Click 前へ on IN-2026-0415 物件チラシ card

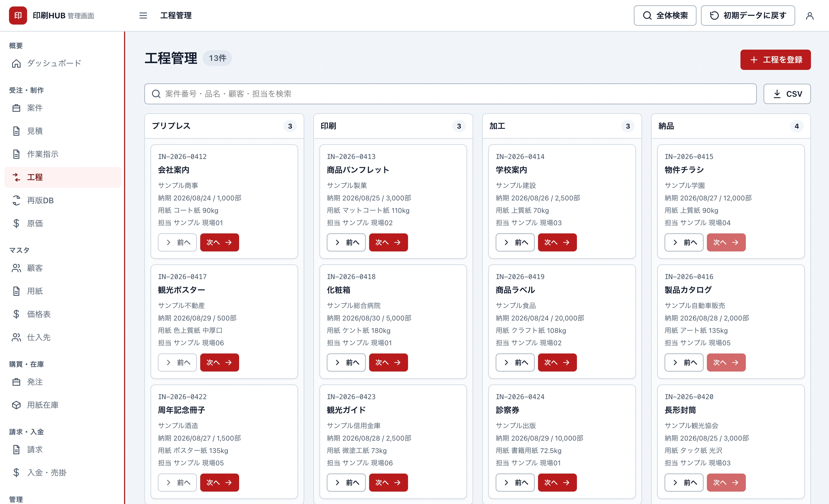pos(684,242)
